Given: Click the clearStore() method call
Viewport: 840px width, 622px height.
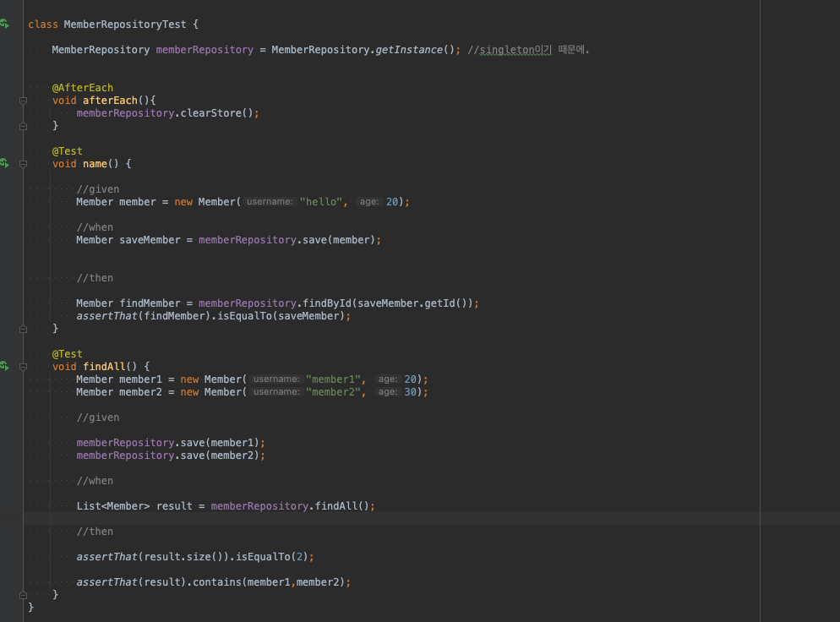Looking at the screenshot, I should point(216,113).
